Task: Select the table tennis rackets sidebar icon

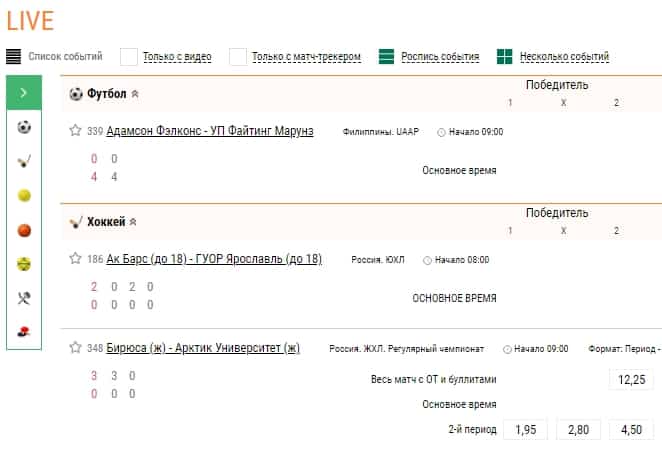Action: tap(24, 298)
